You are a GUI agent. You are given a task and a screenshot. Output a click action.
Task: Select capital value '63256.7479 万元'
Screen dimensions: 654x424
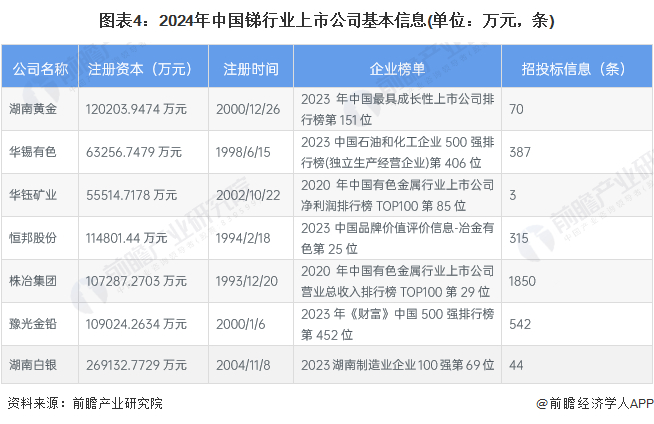point(134,152)
